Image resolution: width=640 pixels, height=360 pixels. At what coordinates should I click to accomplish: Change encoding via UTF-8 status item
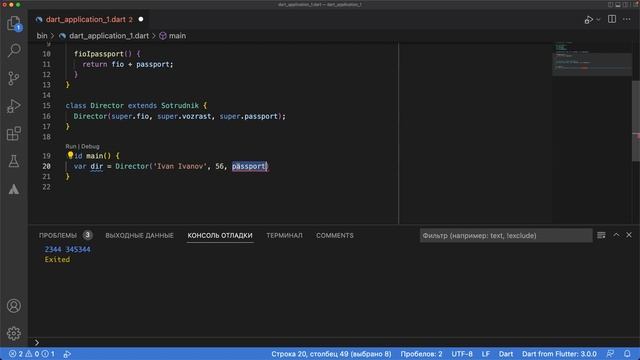click(462, 354)
